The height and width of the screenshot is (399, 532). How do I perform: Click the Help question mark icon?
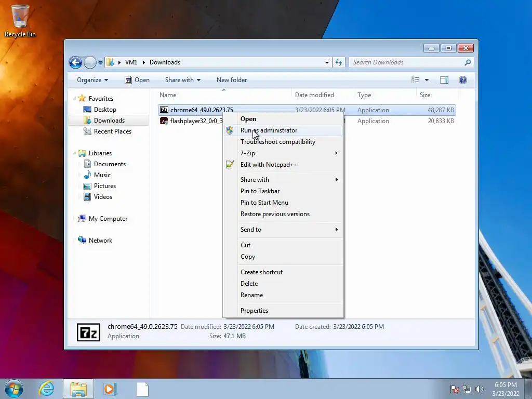463,79
